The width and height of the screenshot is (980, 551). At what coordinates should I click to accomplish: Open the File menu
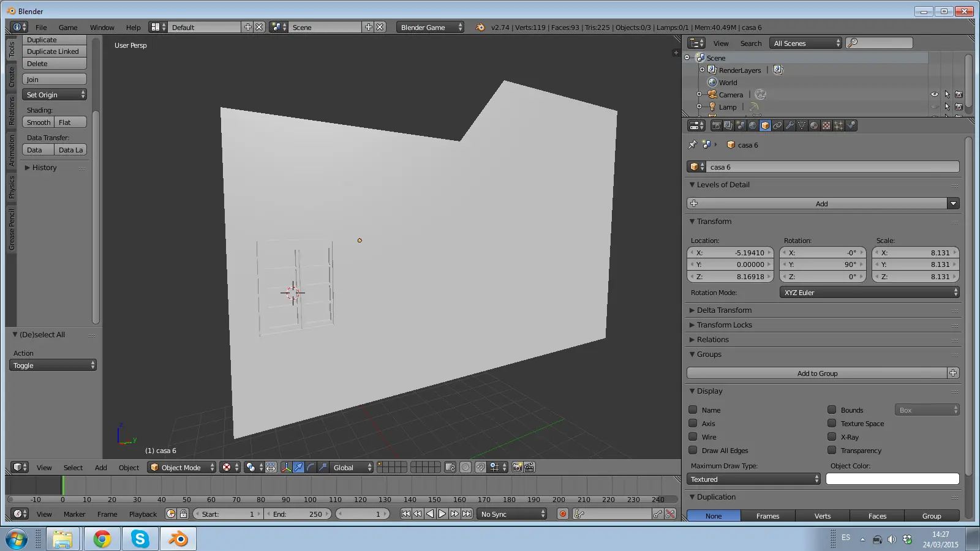click(x=41, y=28)
